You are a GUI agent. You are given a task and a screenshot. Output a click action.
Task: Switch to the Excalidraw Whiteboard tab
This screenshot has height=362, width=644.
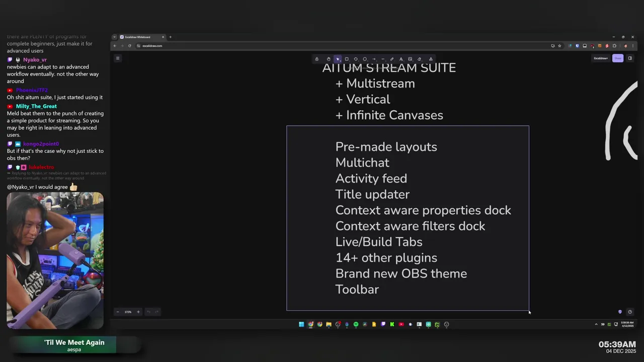[142, 37]
